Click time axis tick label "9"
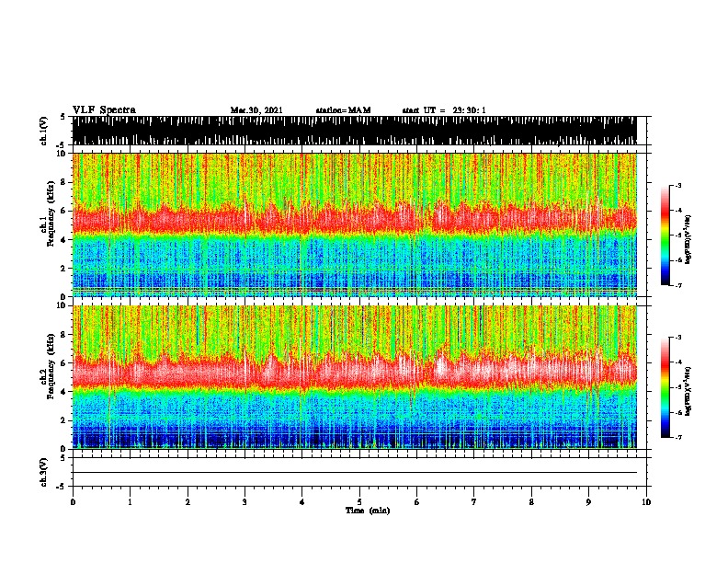This screenshot has width=728, height=563. coord(588,502)
